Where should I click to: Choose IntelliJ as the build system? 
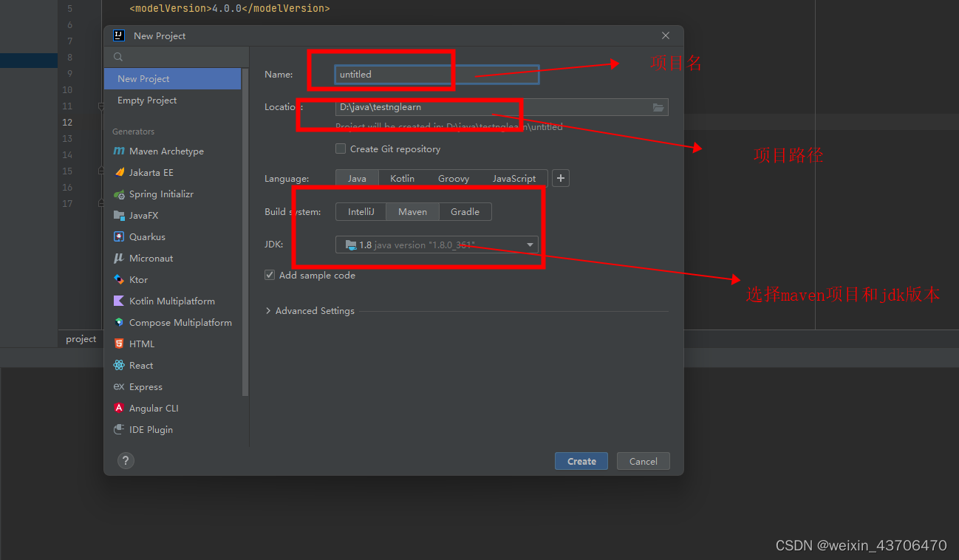point(361,212)
